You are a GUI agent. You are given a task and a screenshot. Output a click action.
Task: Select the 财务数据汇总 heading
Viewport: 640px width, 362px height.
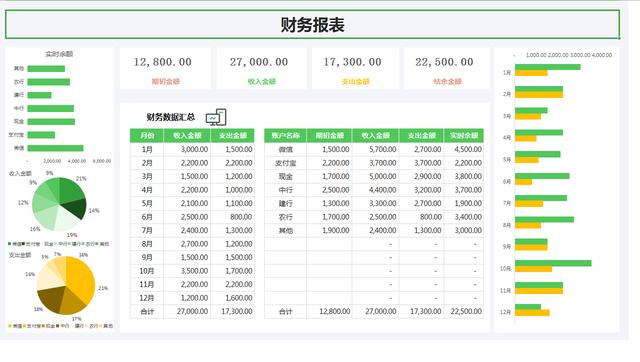point(171,117)
